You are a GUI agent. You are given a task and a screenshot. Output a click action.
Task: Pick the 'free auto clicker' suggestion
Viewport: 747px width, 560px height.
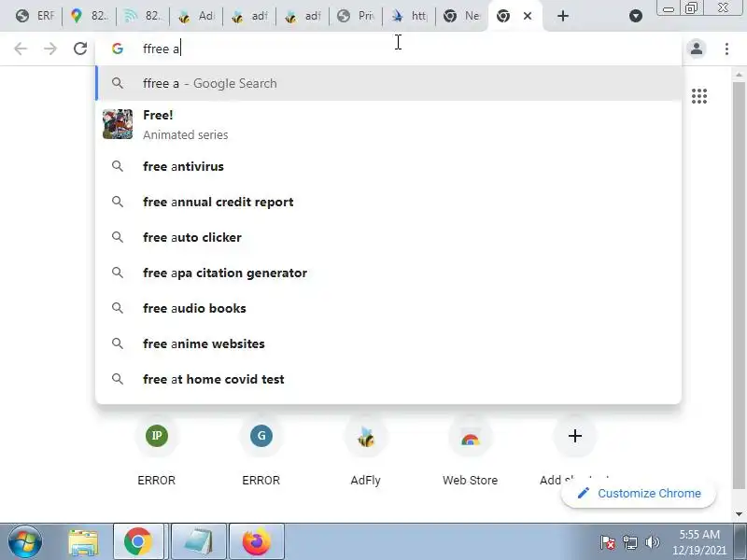(x=388, y=237)
